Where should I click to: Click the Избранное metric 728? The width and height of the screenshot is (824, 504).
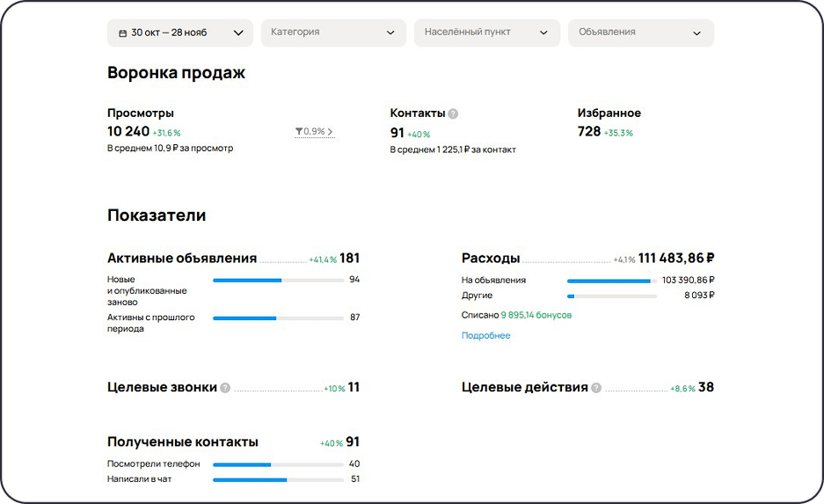589,132
